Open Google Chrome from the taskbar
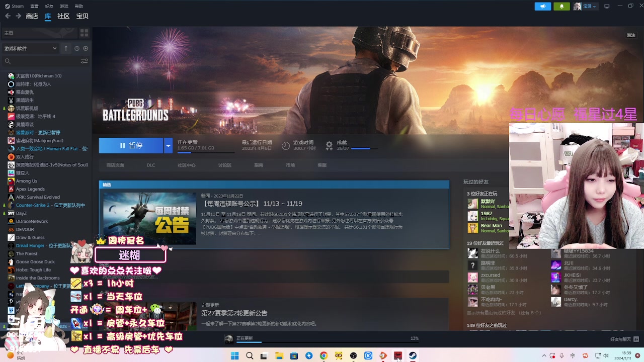Image resolution: width=644 pixels, height=362 pixels. click(324, 356)
